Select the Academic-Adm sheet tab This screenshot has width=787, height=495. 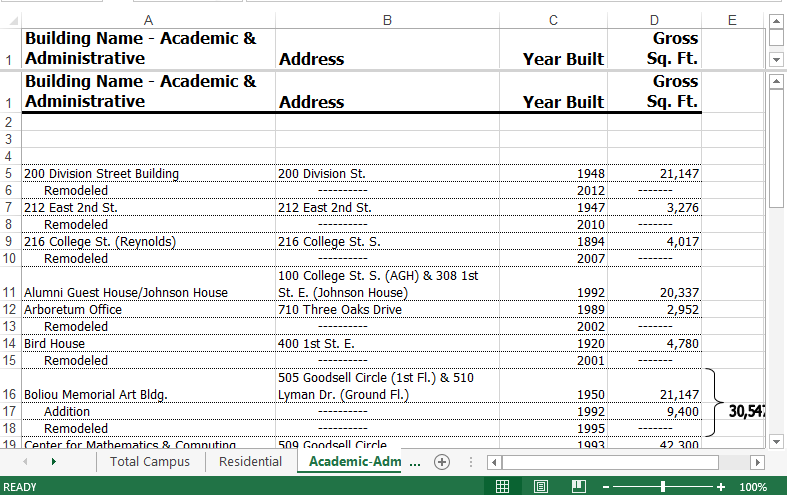pyautogui.click(x=355, y=462)
